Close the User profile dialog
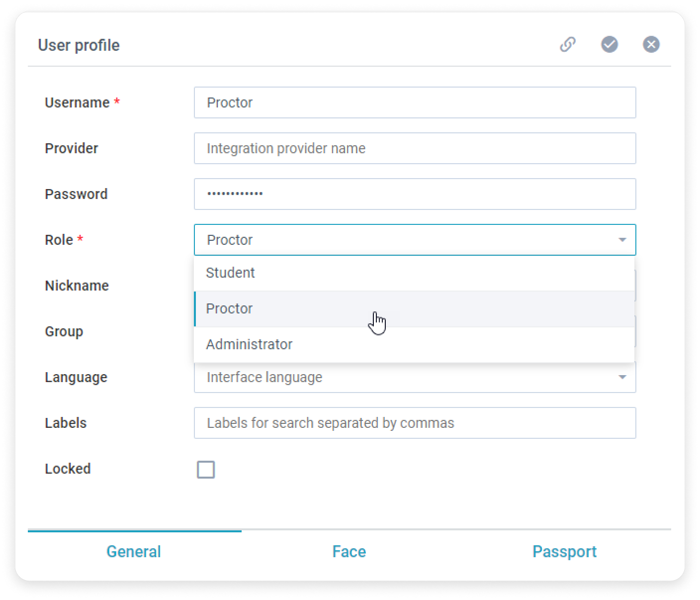Image resolution: width=700 pixels, height=600 pixels. (x=651, y=44)
